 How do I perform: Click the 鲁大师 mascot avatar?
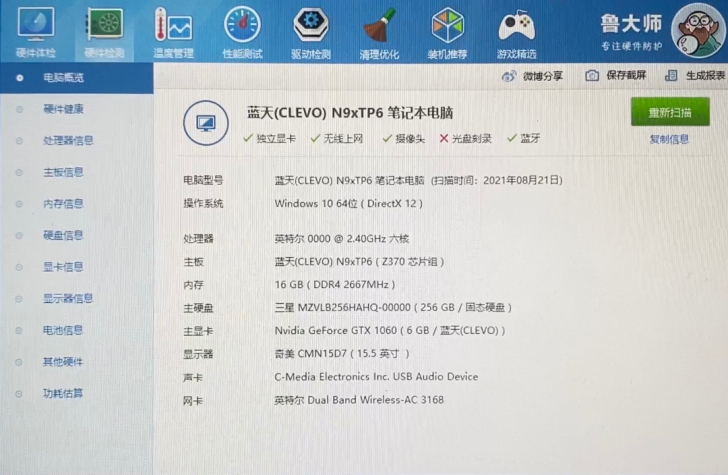pos(698,31)
